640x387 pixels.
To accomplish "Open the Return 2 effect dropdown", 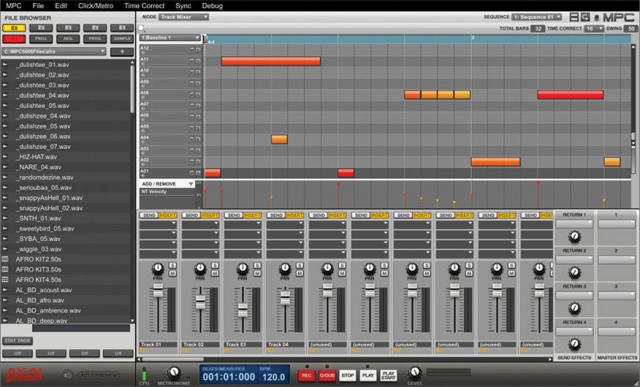I will (574, 260).
